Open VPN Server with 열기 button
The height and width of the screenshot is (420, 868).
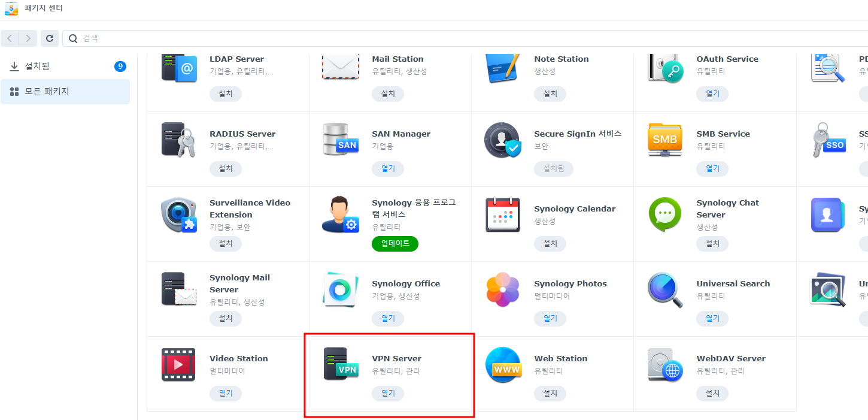pos(388,394)
